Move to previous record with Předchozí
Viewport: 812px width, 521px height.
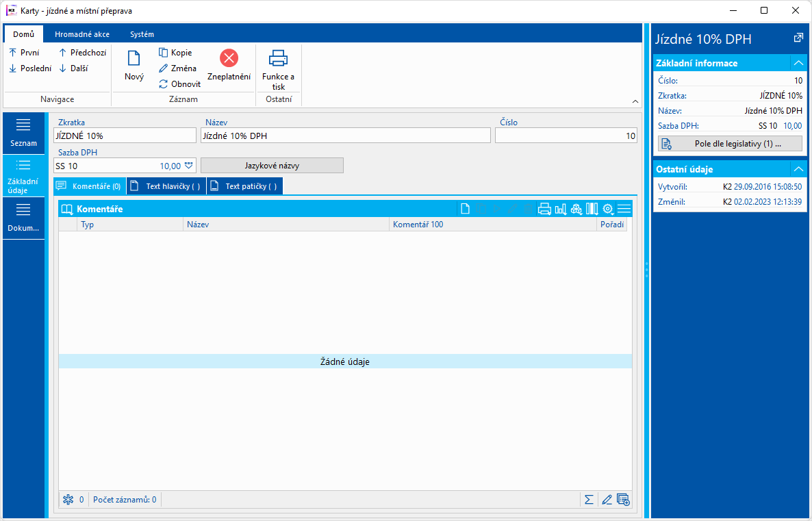[82, 52]
